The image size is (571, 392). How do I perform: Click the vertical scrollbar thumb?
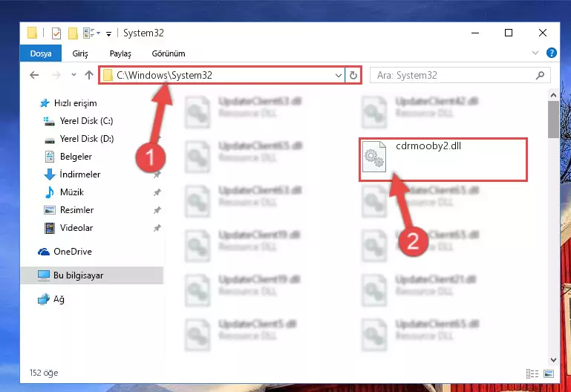[553, 120]
